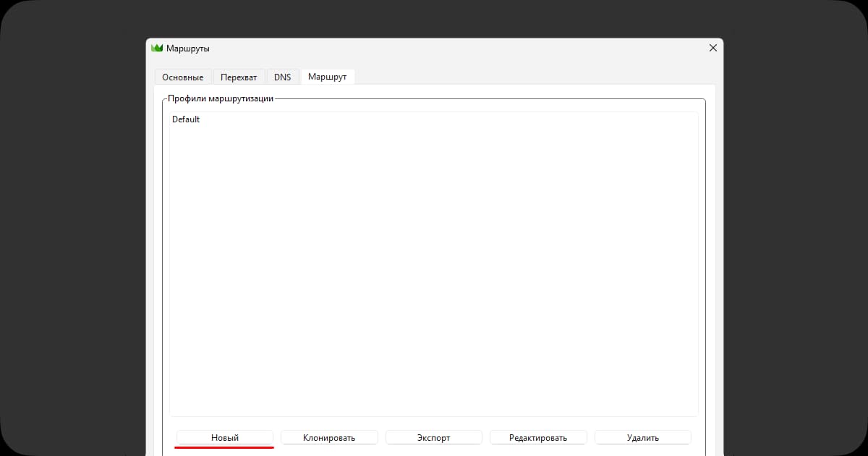Close the Маршруты dialog window
The image size is (868, 456).
[x=712, y=48]
